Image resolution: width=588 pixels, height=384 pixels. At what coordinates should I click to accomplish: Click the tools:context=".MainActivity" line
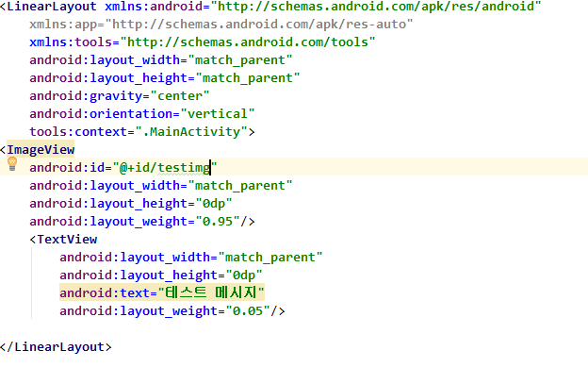point(142,132)
